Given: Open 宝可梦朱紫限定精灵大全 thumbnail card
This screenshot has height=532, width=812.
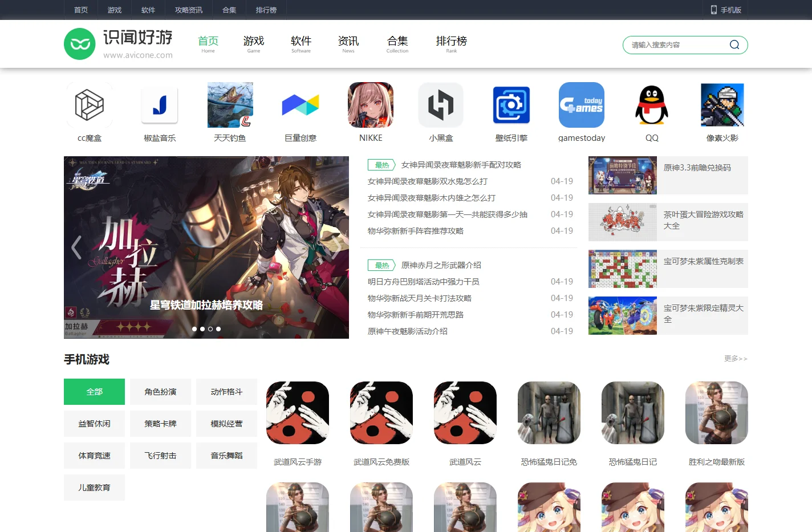Looking at the screenshot, I should pyautogui.click(x=668, y=316).
